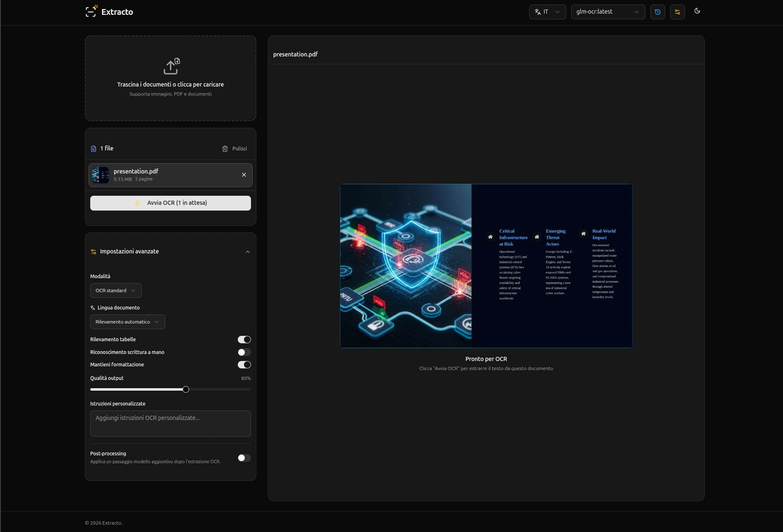Click the presentation.pdf file thumbnail icon
The image size is (783, 532).
(x=101, y=175)
